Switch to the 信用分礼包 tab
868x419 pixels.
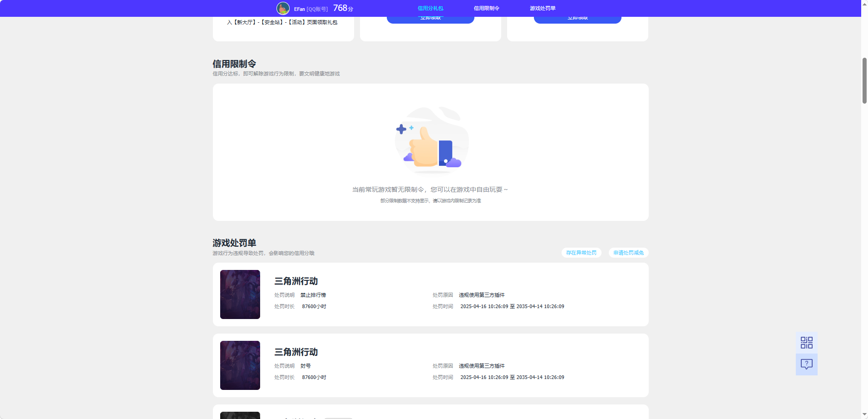[429, 8]
